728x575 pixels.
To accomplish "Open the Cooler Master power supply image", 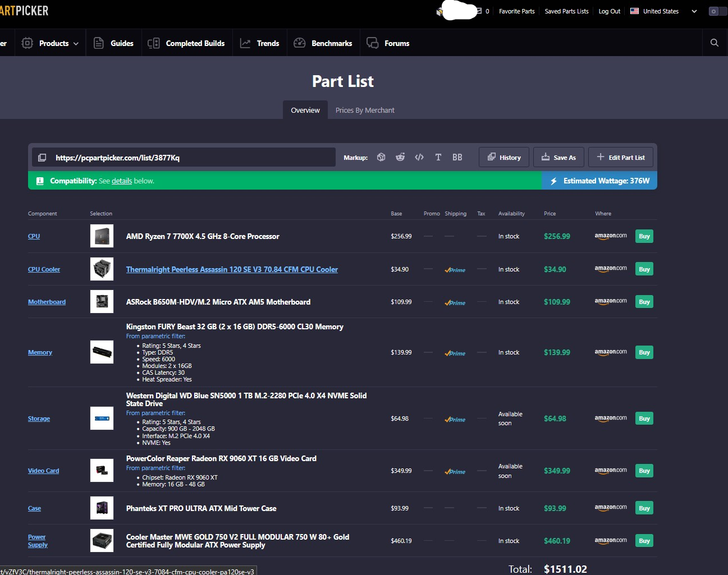I will tap(102, 541).
